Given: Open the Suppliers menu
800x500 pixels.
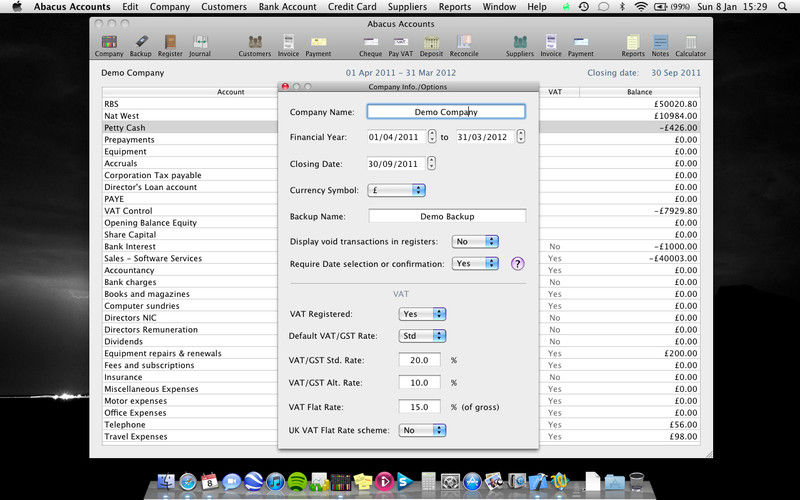Looking at the screenshot, I should coord(407,7).
